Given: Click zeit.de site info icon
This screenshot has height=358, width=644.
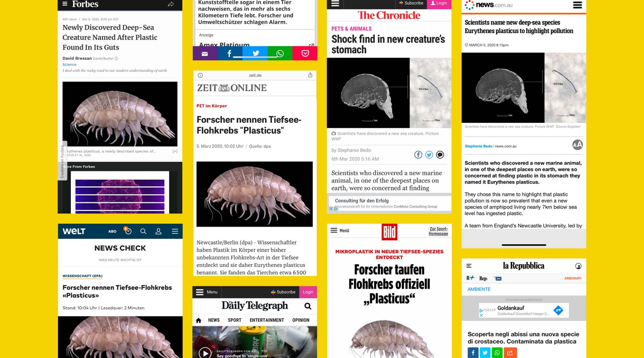Looking at the screenshot, I should coord(200,75).
